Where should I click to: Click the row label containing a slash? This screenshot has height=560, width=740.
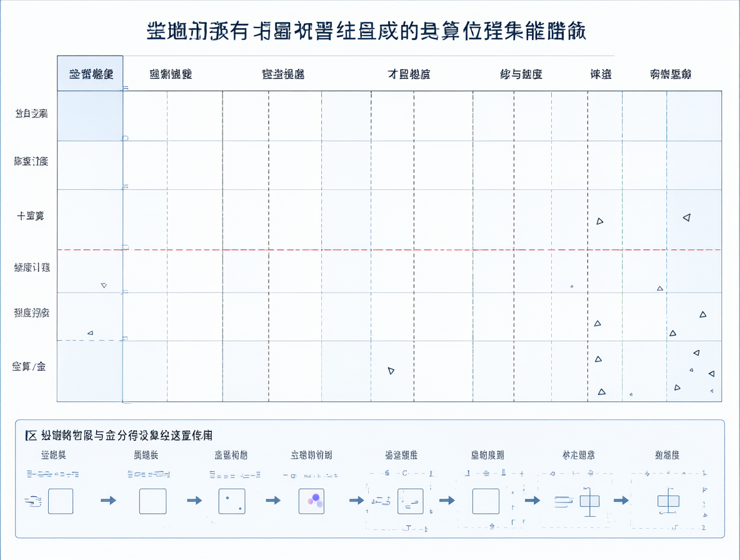click(29, 367)
